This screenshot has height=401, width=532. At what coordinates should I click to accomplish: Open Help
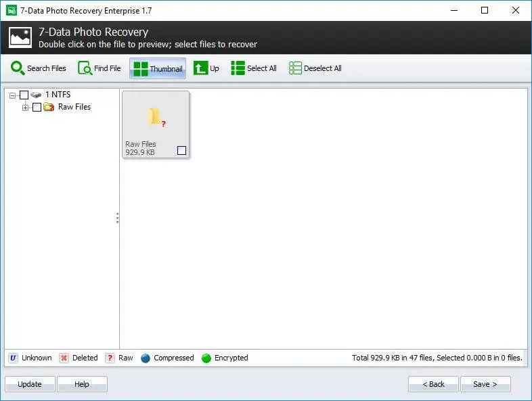point(82,384)
